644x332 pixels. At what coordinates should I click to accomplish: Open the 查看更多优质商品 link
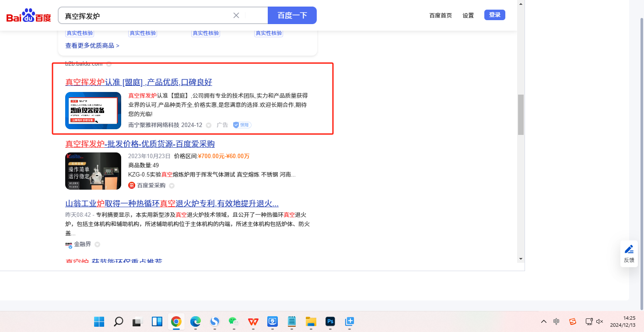tap(92, 46)
